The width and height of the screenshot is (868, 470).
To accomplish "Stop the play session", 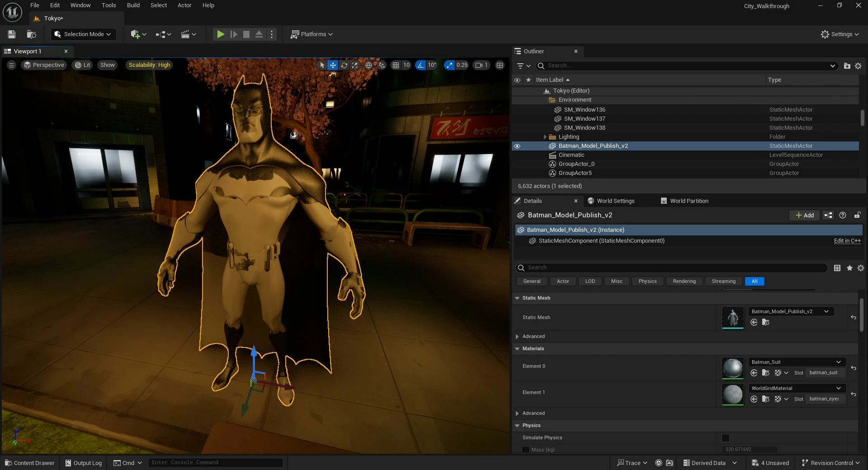I will point(246,34).
